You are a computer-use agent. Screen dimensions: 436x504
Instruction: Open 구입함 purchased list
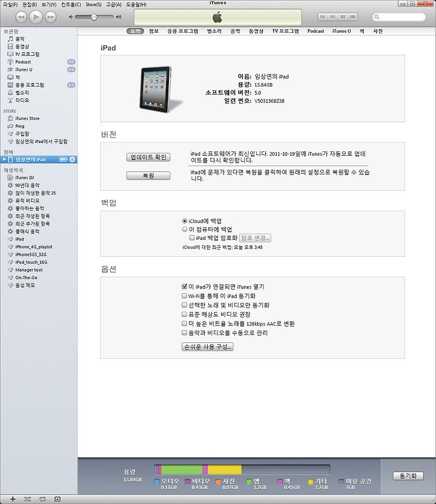pos(22,134)
